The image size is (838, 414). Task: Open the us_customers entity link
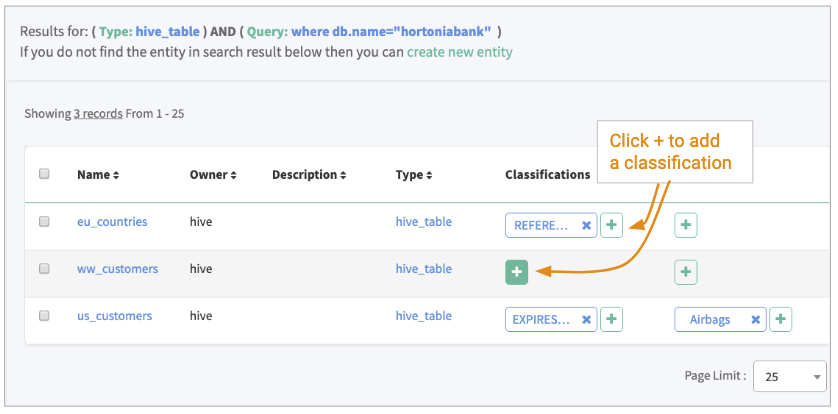pyautogui.click(x=114, y=316)
